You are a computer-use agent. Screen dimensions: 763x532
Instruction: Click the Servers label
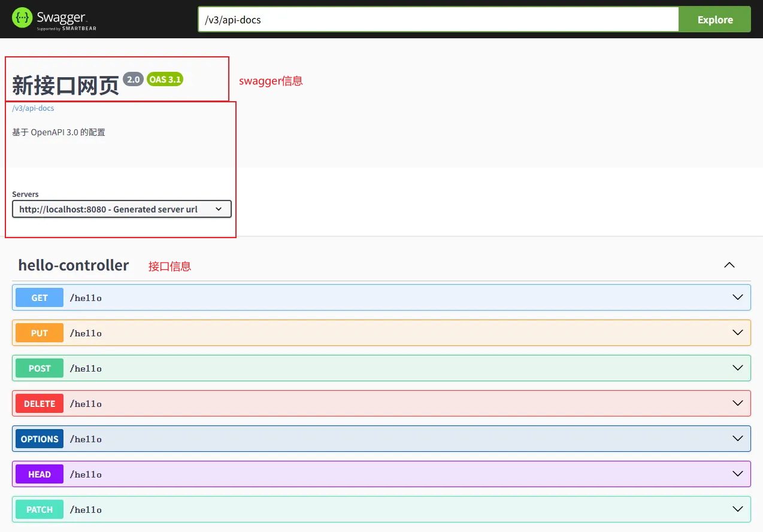(x=25, y=194)
